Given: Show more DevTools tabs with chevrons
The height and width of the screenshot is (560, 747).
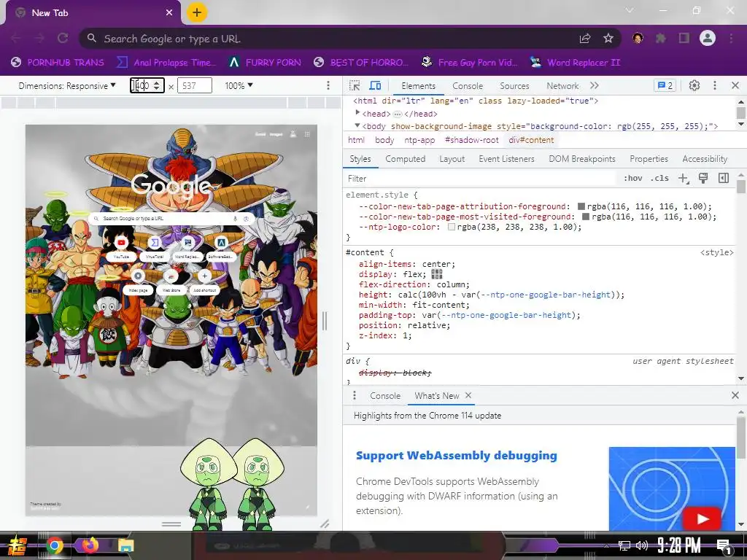Looking at the screenshot, I should point(594,86).
